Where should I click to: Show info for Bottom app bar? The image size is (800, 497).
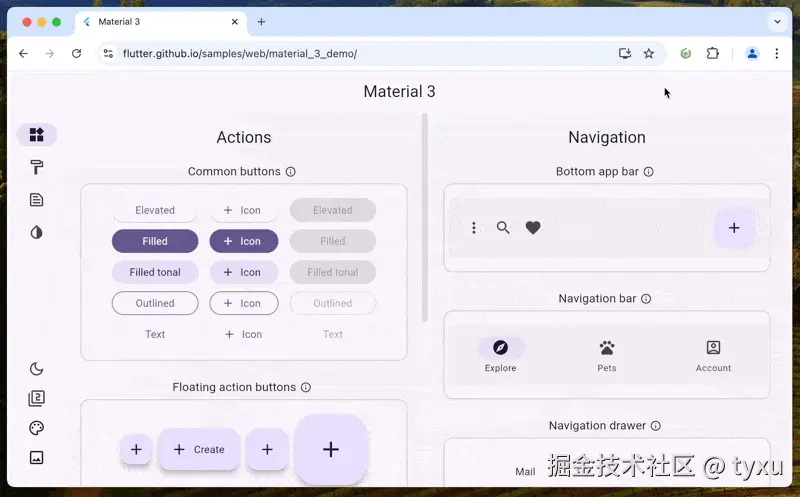click(648, 171)
